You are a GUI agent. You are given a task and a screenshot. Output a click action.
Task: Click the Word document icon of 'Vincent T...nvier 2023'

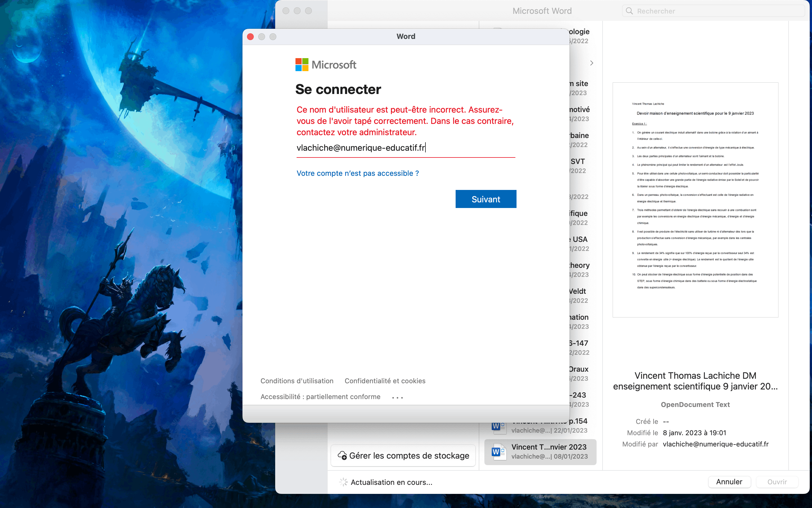[498, 452]
